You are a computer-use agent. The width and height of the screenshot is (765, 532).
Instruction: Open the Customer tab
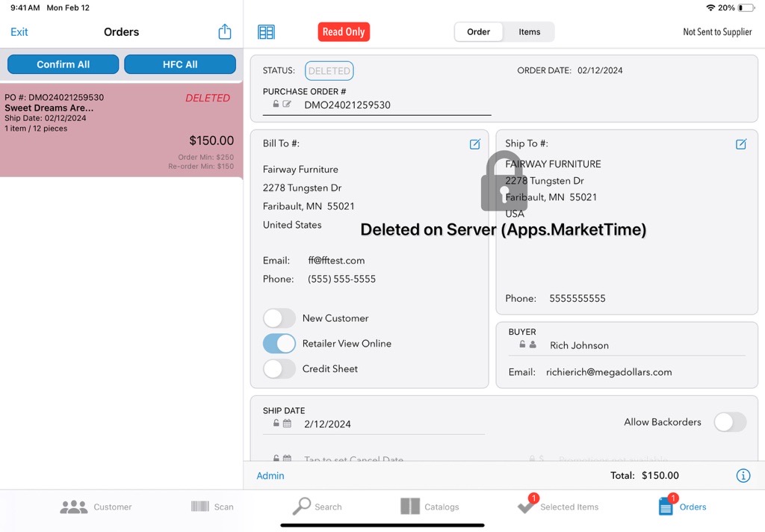(x=96, y=507)
